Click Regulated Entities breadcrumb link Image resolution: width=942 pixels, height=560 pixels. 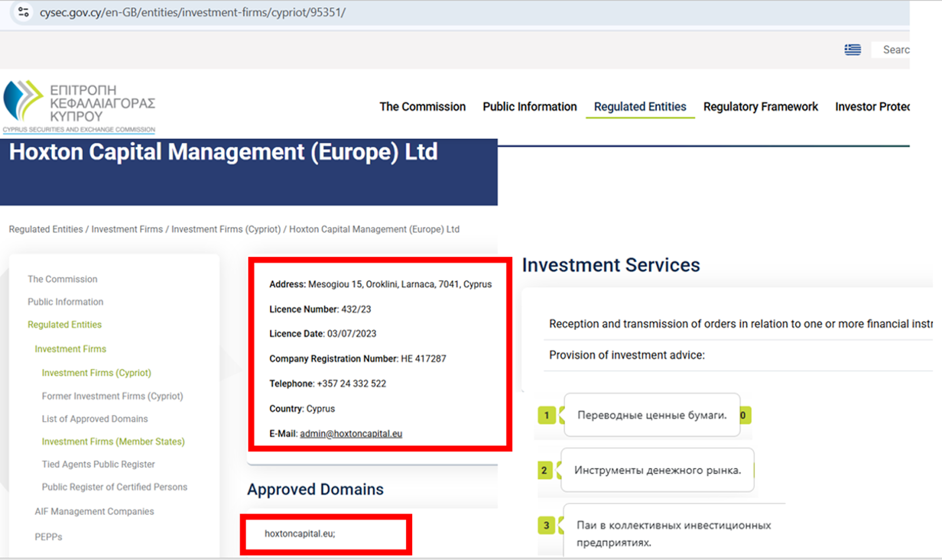(46, 229)
